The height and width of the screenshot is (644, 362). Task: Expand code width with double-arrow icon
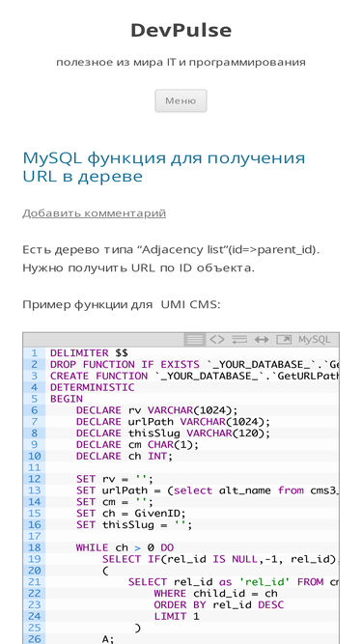tap(262, 340)
